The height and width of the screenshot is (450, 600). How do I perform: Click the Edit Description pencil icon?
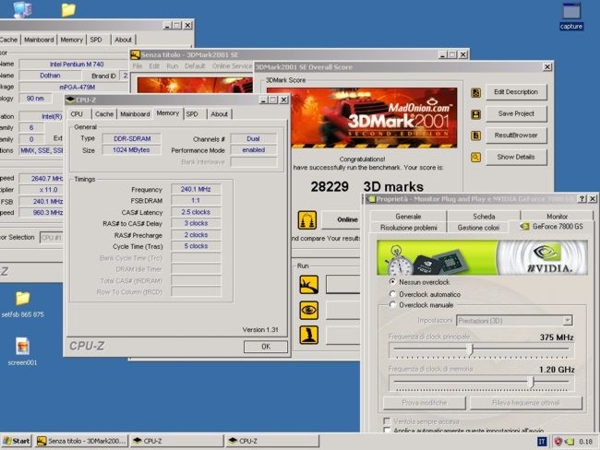pyautogui.click(x=476, y=92)
